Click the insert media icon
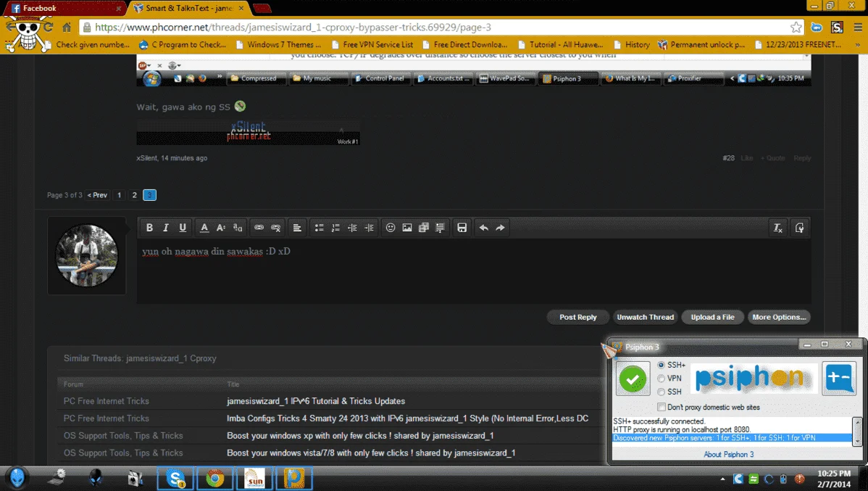The width and height of the screenshot is (868, 491). [423, 228]
